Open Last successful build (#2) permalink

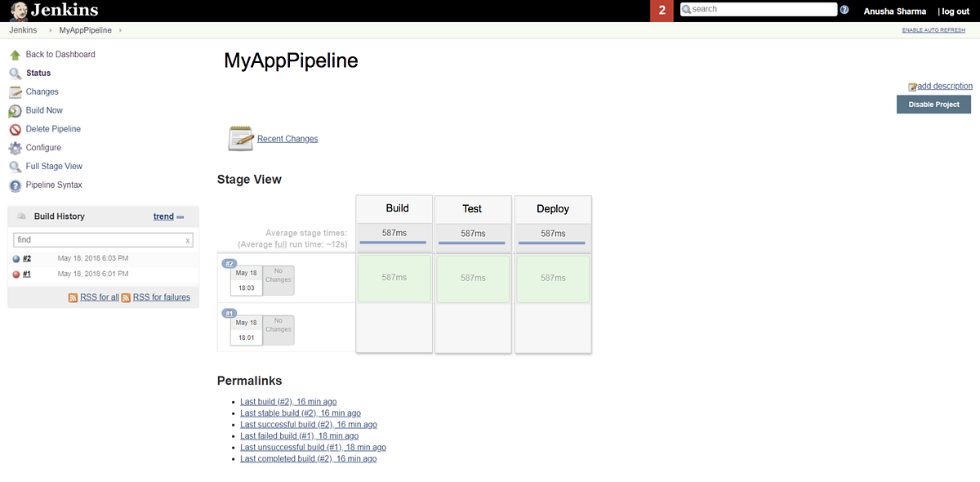click(309, 425)
